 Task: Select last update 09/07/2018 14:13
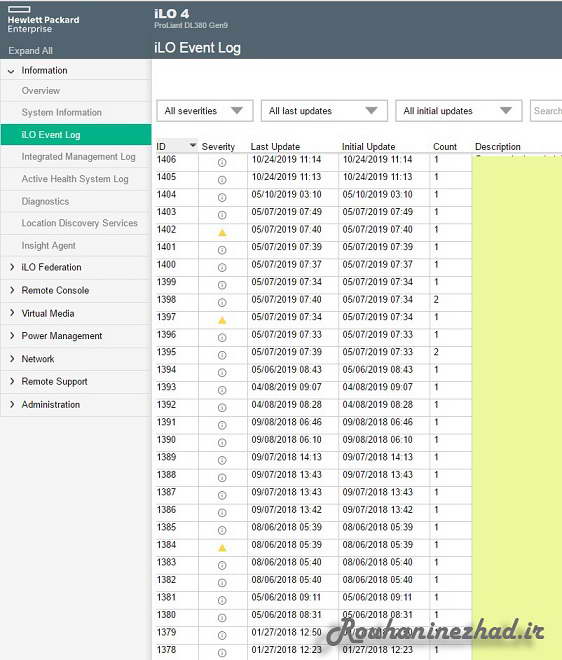286,457
